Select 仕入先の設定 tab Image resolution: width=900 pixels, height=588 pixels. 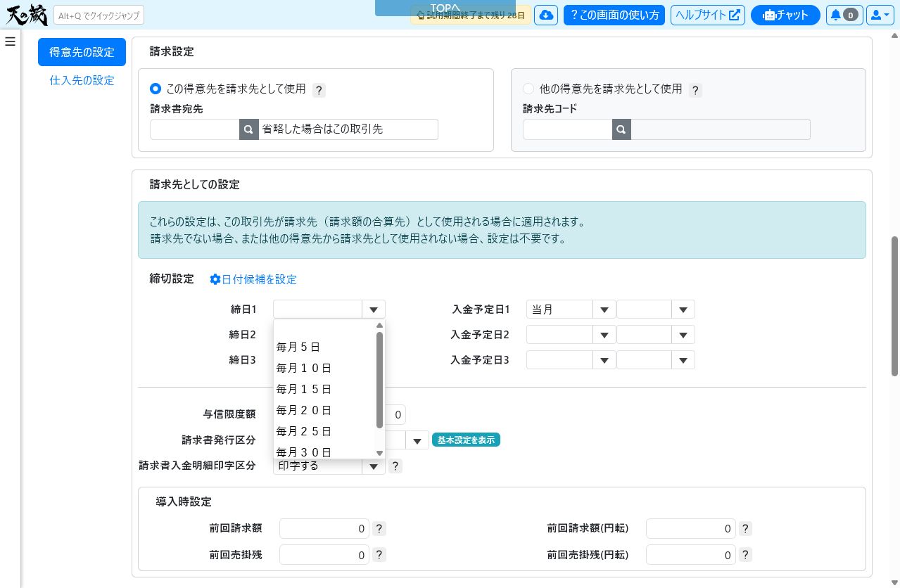[x=82, y=80]
